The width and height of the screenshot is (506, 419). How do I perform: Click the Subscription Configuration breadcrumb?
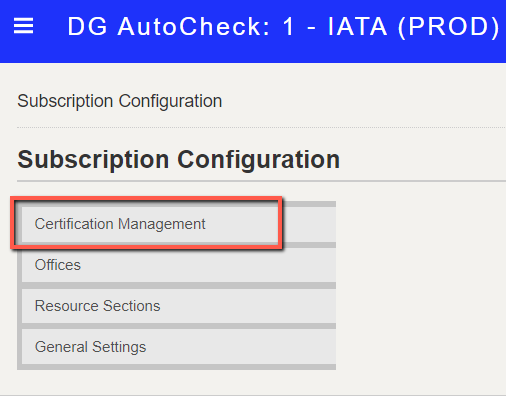[120, 101]
